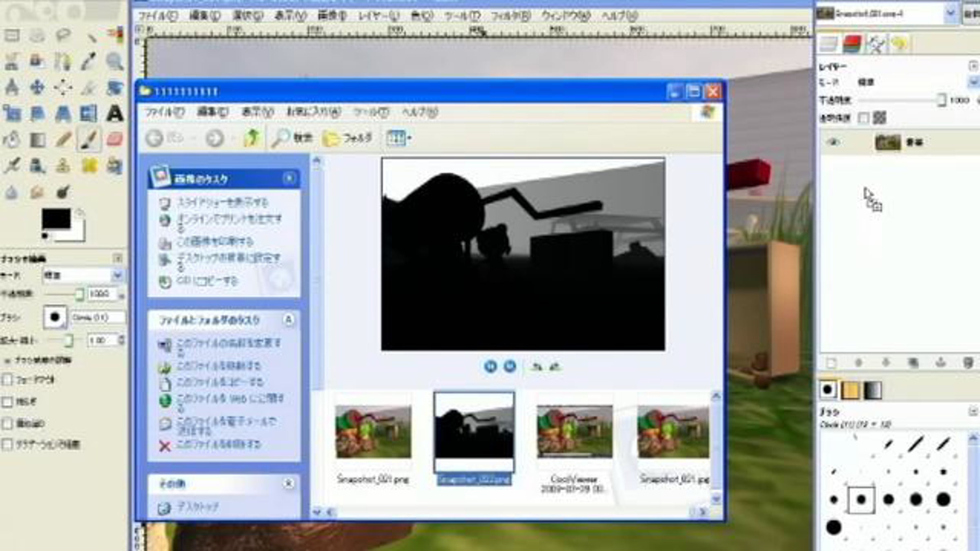Select the Scale tool

point(11,113)
